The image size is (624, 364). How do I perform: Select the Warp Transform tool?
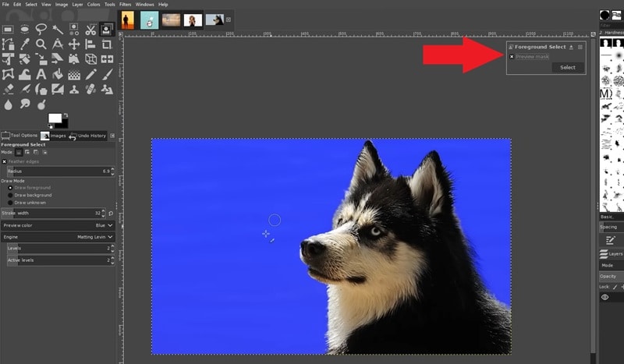[25, 74]
